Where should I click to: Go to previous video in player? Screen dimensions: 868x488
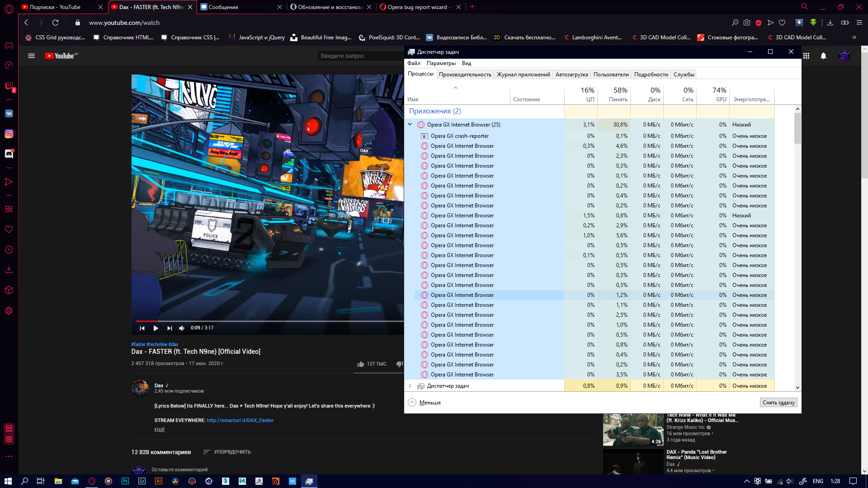coord(142,328)
